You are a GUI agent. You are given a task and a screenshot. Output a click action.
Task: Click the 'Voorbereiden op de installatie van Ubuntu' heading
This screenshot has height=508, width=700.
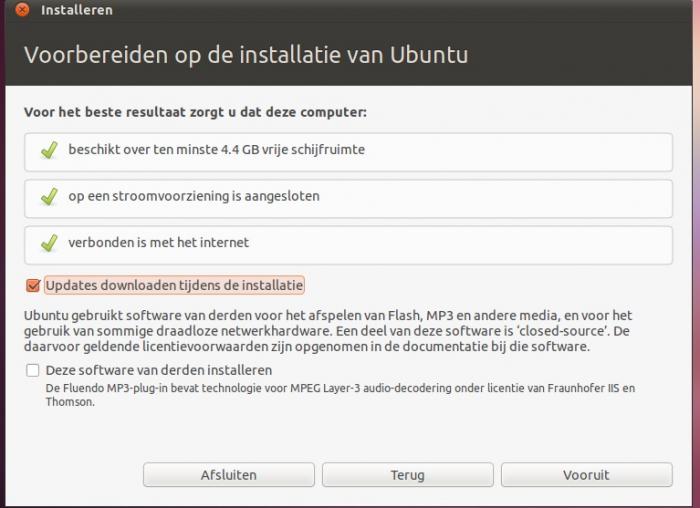245,53
